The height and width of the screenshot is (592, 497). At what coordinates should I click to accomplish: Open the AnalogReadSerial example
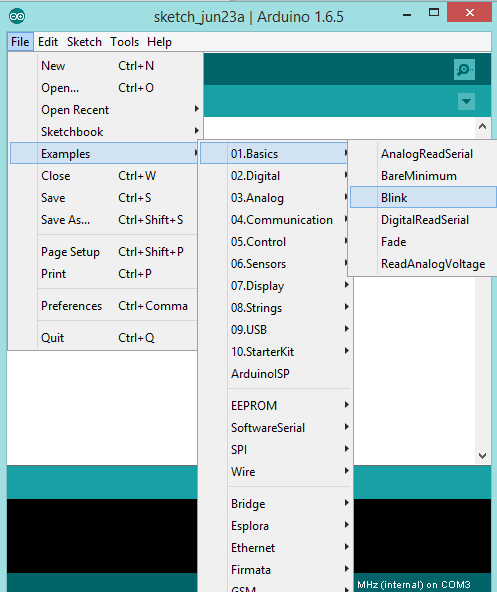[x=423, y=153]
